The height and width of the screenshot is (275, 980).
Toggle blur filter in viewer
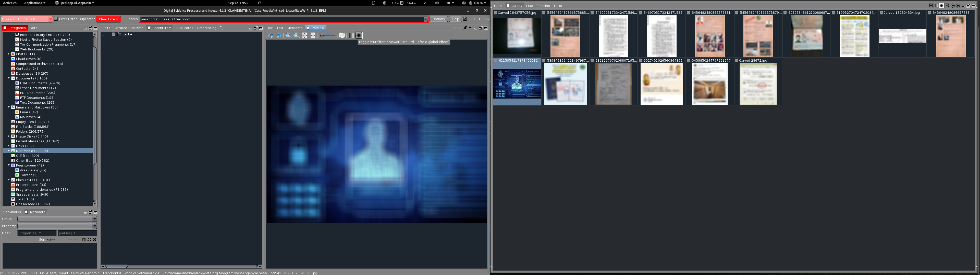coord(358,35)
